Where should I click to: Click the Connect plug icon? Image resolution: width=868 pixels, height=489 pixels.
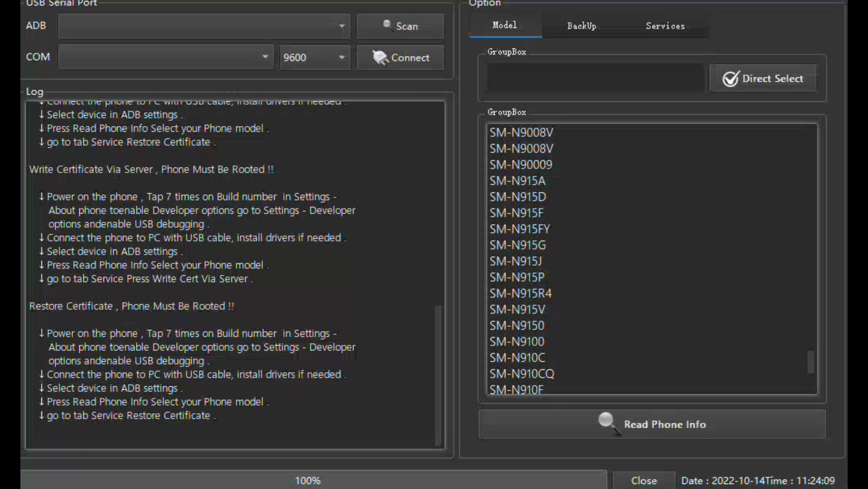(x=380, y=58)
